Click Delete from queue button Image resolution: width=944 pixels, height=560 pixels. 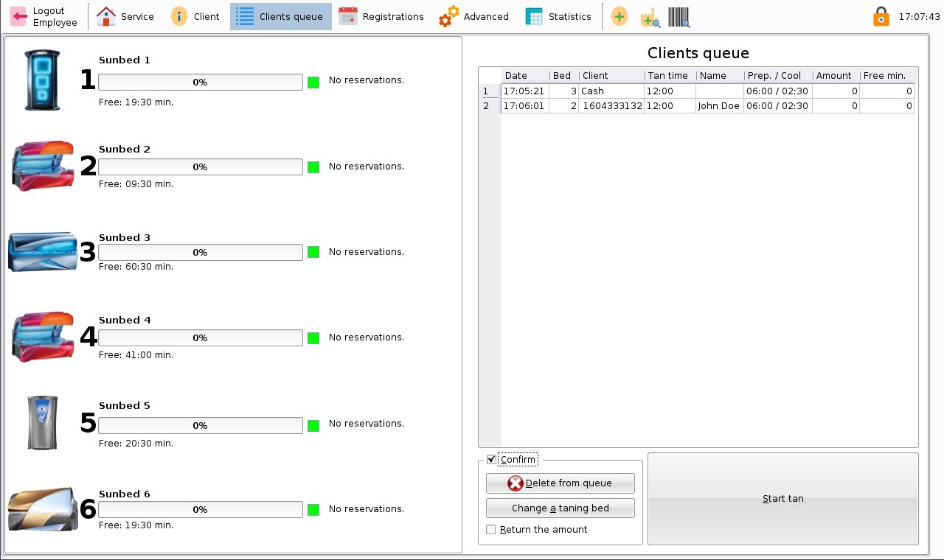coord(560,483)
